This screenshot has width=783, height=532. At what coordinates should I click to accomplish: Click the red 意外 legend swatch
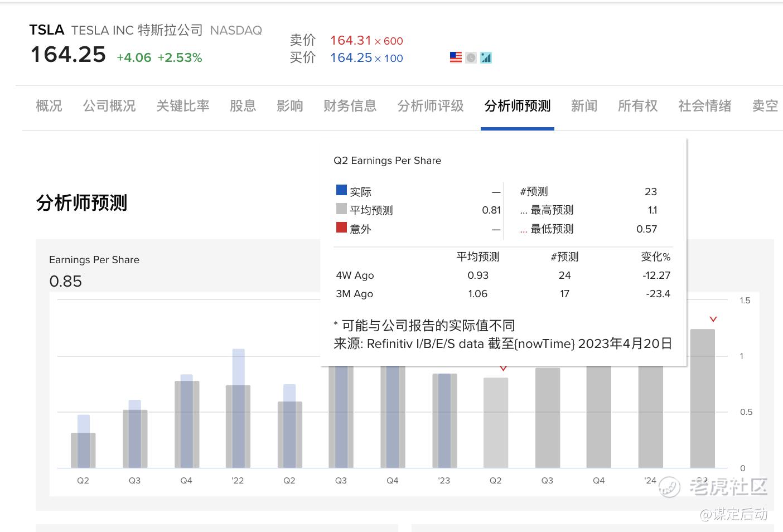point(341,227)
